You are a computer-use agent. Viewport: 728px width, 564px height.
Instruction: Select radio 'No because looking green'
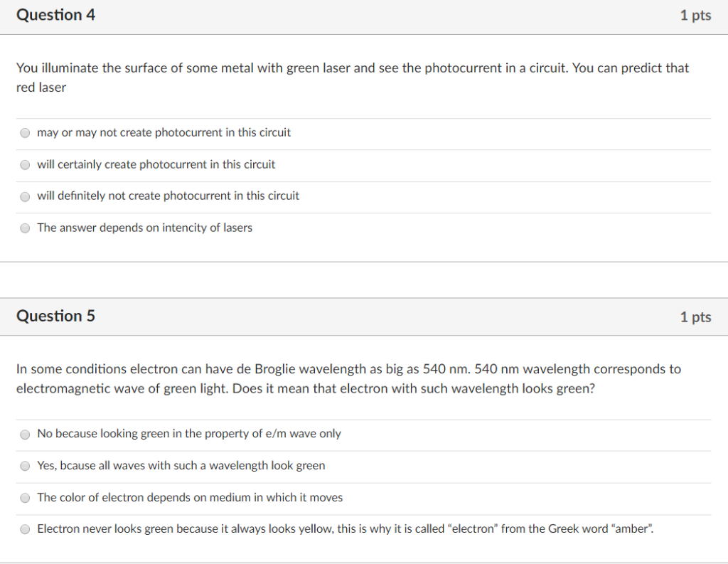25,435
